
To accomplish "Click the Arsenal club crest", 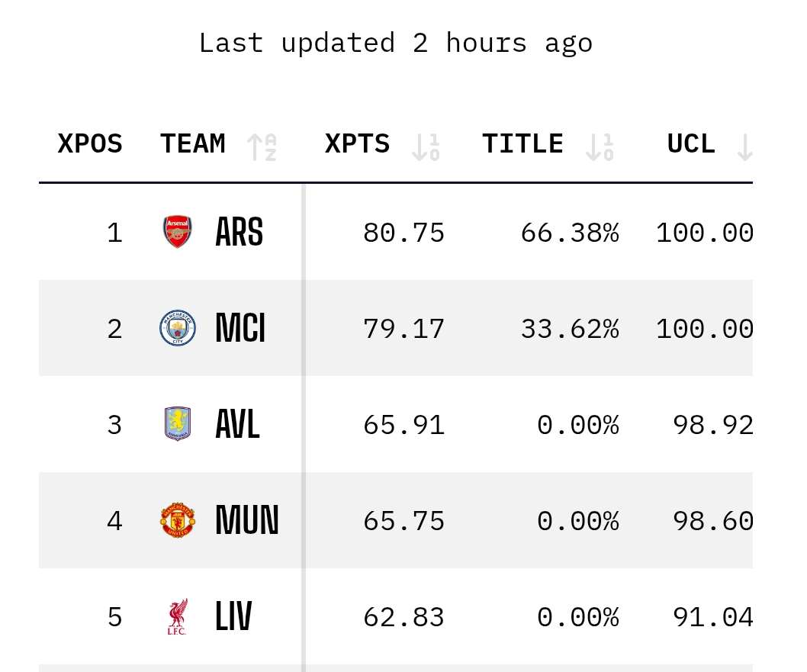I will pos(178,232).
